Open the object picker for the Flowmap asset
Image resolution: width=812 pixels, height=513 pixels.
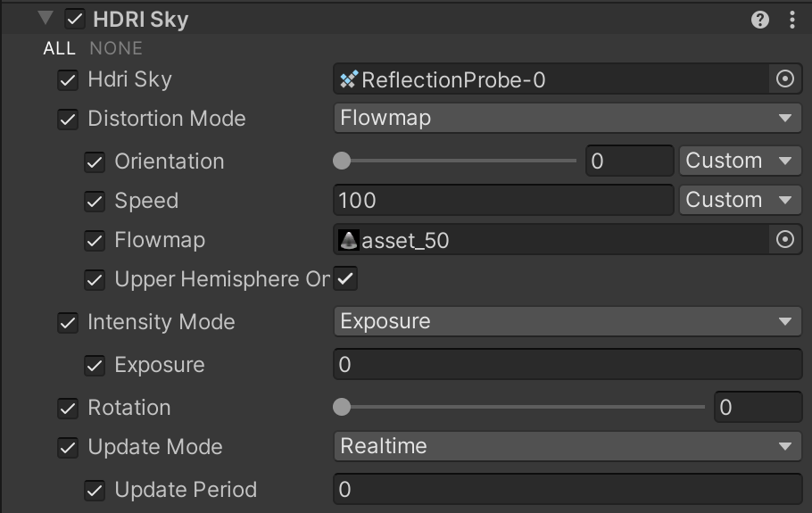(785, 240)
